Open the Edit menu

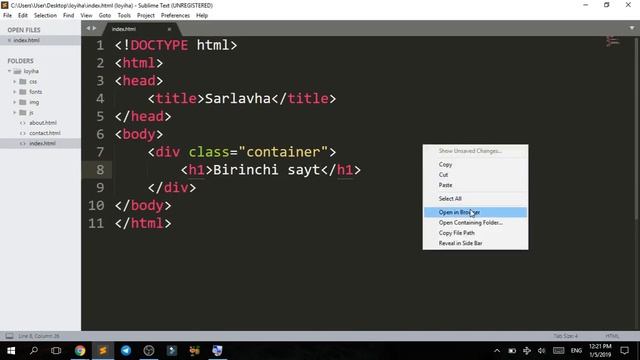pos(23,16)
